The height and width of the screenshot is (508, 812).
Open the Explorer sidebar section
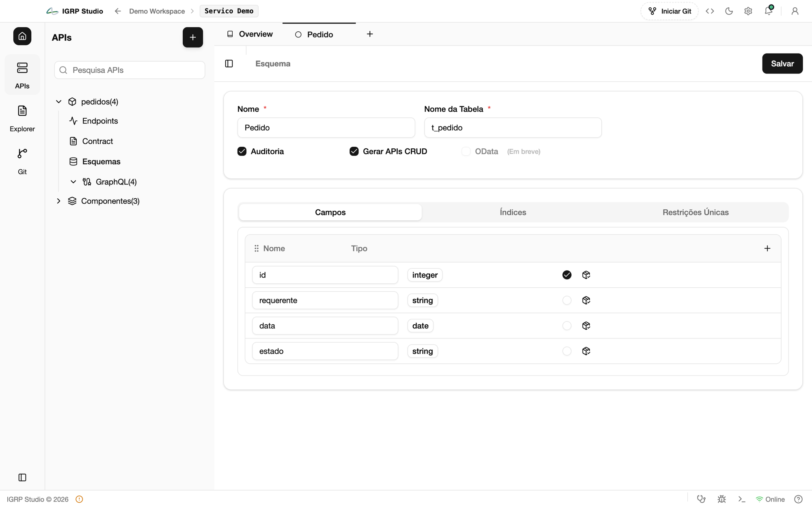[22, 119]
